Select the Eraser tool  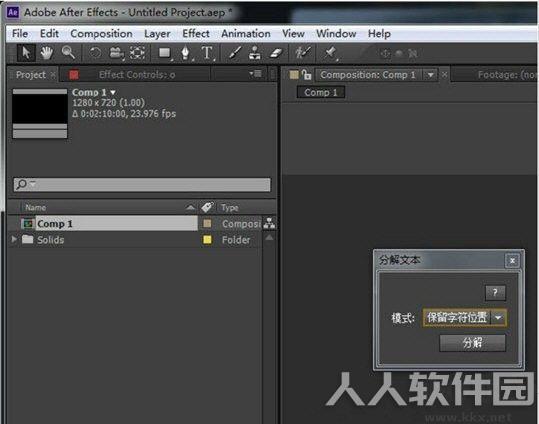[276, 53]
